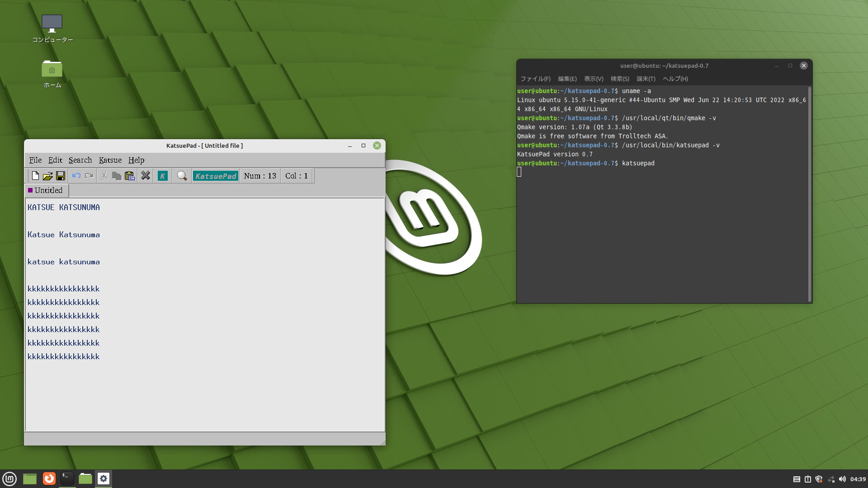868x488 pixels.
Task: Click the gear app icon in taskbar
Action: pyautogui.click(x=104, y=479)
